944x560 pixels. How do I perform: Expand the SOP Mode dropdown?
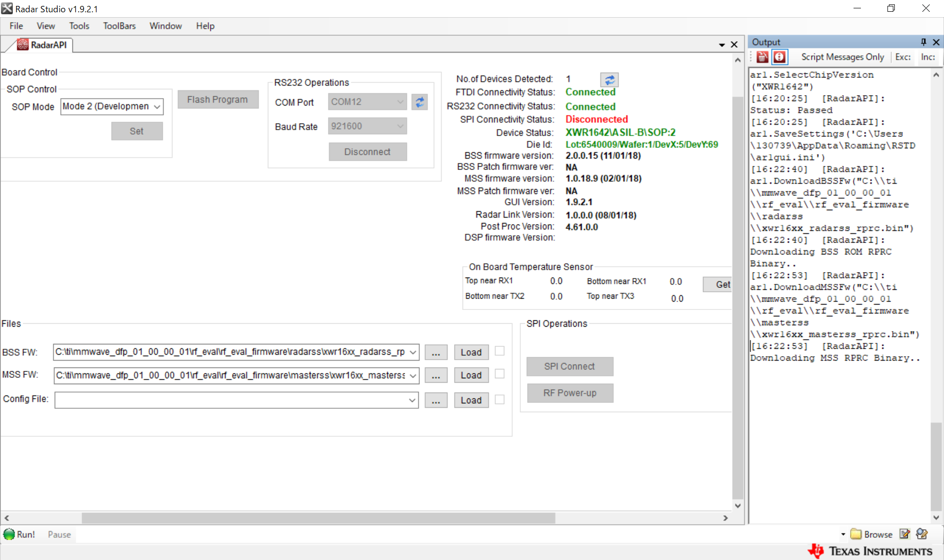pos(157,107)
